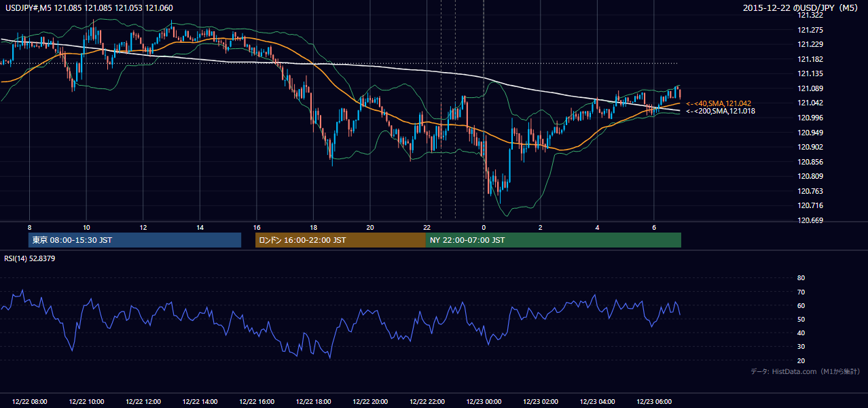This screenshot has height=408, width=868.
Task: Select the ロンドン 16:00-22:00 JST session bar
Action: point(340,240)
